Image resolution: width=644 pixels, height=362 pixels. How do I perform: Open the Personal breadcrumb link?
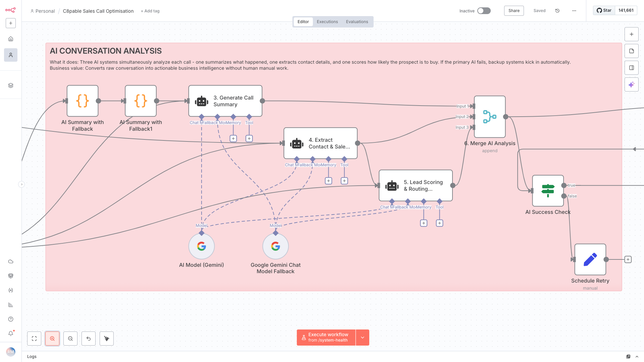pos(43,11)
